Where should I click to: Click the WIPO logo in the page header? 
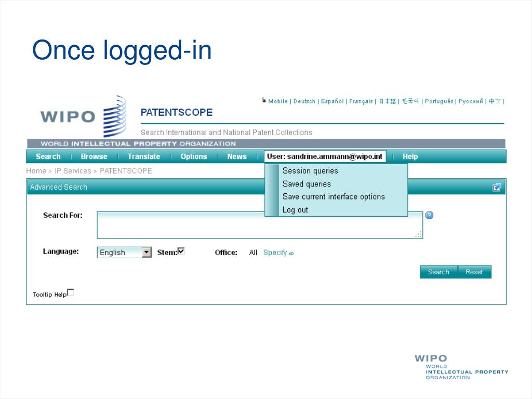click(x=83, y=116)
